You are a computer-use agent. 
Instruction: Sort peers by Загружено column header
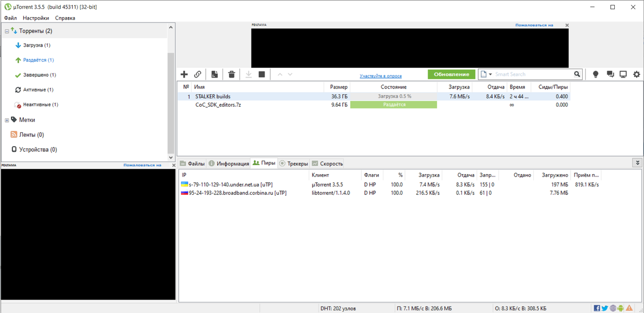coord(552,175)
